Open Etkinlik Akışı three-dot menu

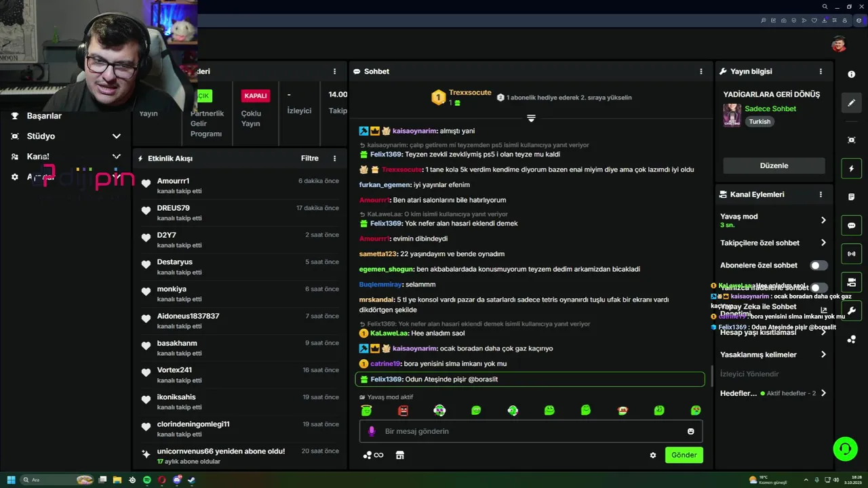click(334, 159)
